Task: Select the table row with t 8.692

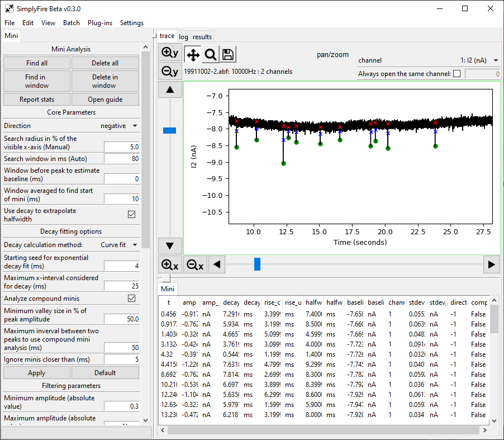Action: pos(324,375)
